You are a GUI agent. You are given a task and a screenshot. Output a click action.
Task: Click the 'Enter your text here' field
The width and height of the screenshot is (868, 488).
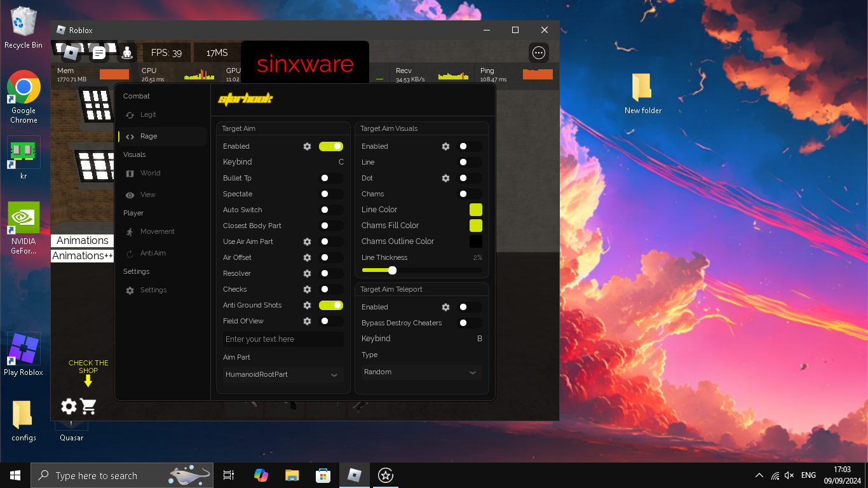[x=283, y=339]
